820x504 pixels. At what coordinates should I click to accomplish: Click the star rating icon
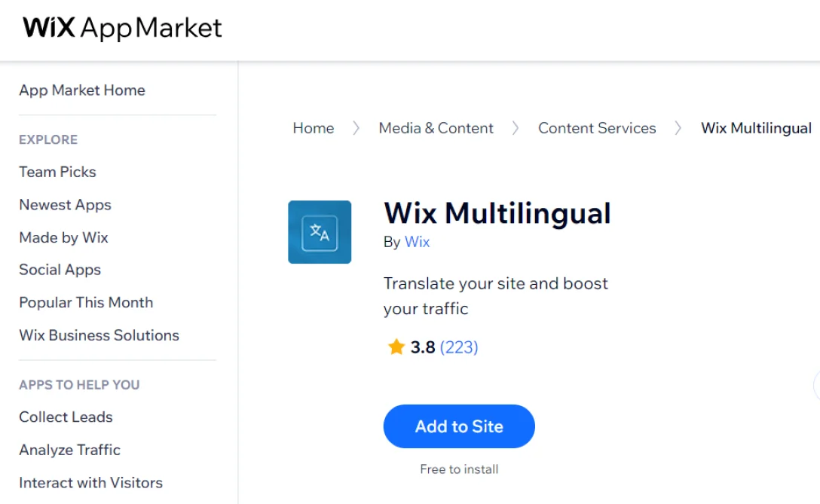click(396, 347)
